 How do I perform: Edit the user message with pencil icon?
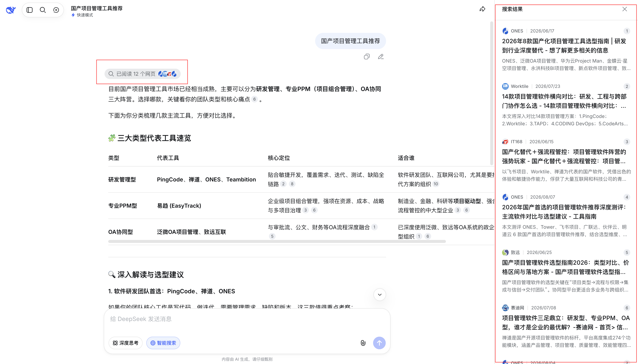[x=381, y=57]
